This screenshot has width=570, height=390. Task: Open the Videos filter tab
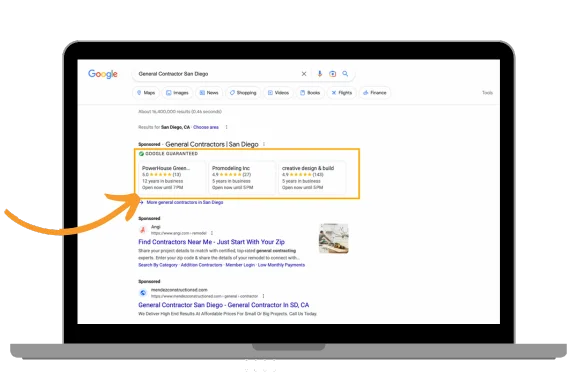pos(278,93)
